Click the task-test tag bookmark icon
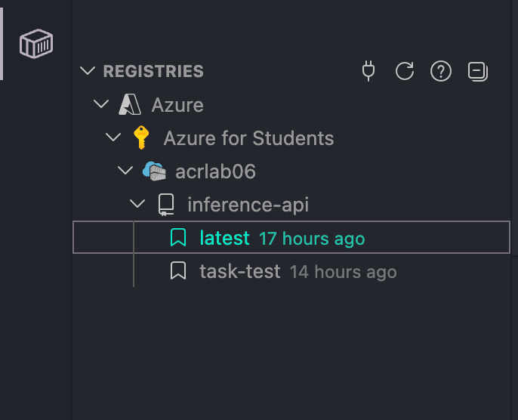The width and height of the screenshot is (518, 420). [x=178, y=270]
